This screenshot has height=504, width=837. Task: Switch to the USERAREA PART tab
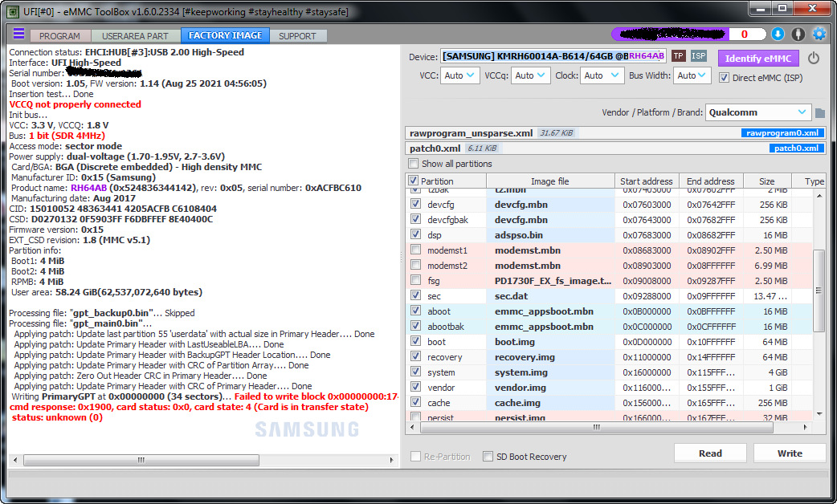coord(135,36)
